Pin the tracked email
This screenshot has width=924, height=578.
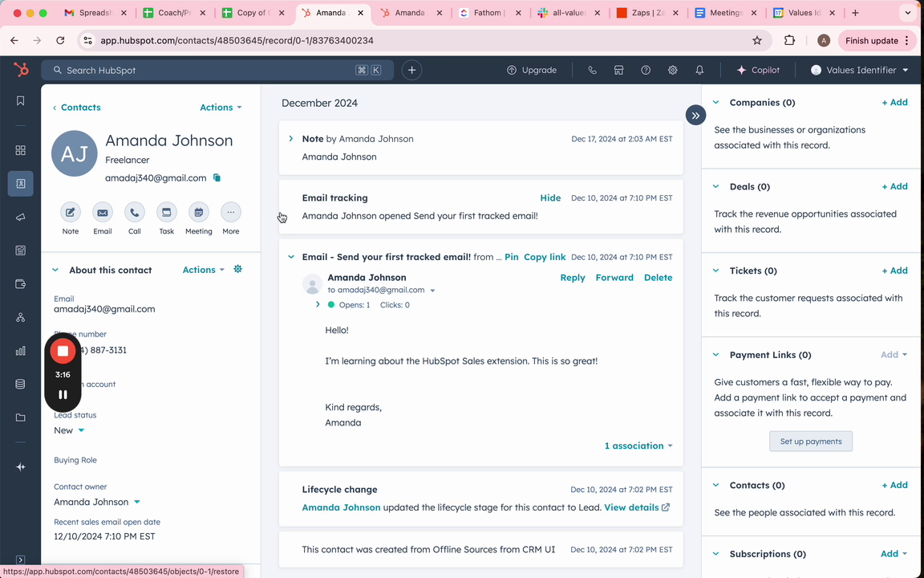coord(512,257)
